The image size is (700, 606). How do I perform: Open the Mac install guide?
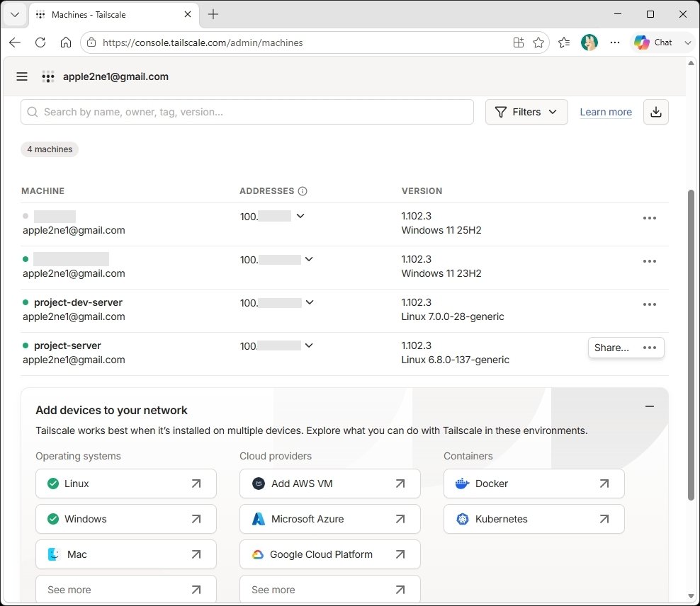(126, 554)
